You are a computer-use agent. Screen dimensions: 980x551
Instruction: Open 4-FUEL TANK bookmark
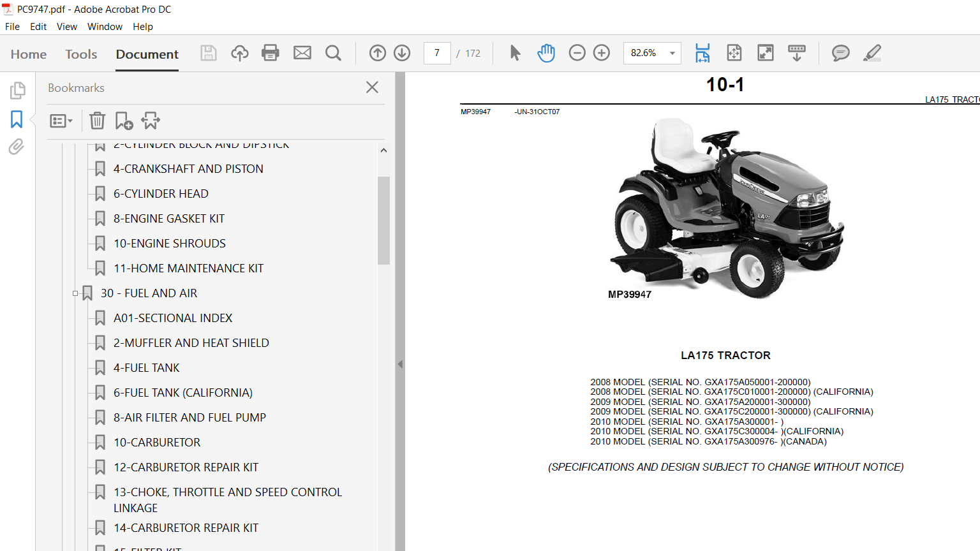coord(147,368)
